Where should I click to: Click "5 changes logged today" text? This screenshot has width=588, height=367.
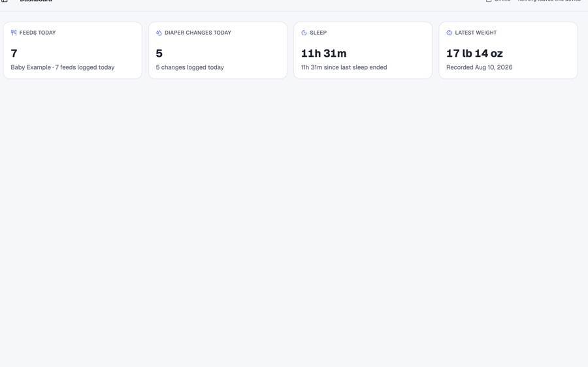pyautogui.click(x=189, y=67)
